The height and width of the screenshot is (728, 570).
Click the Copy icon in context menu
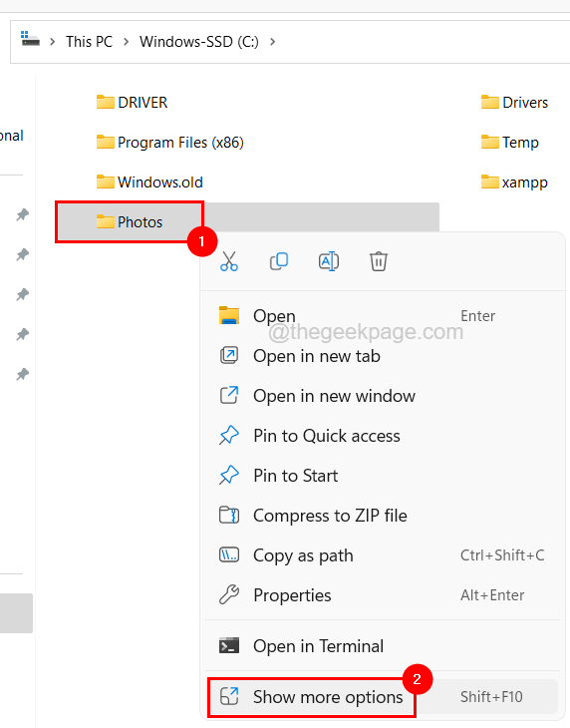point(279,261)
